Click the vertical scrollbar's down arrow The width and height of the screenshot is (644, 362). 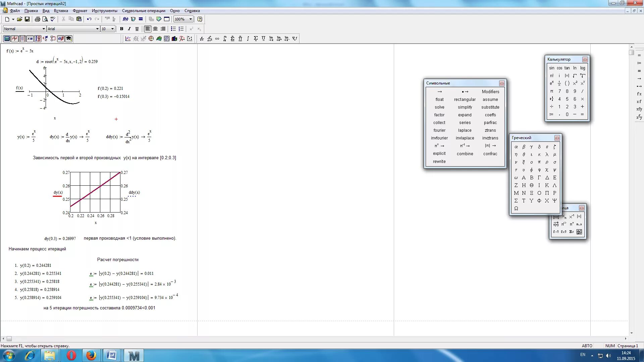pyautogui.click(x=632, y=333)
